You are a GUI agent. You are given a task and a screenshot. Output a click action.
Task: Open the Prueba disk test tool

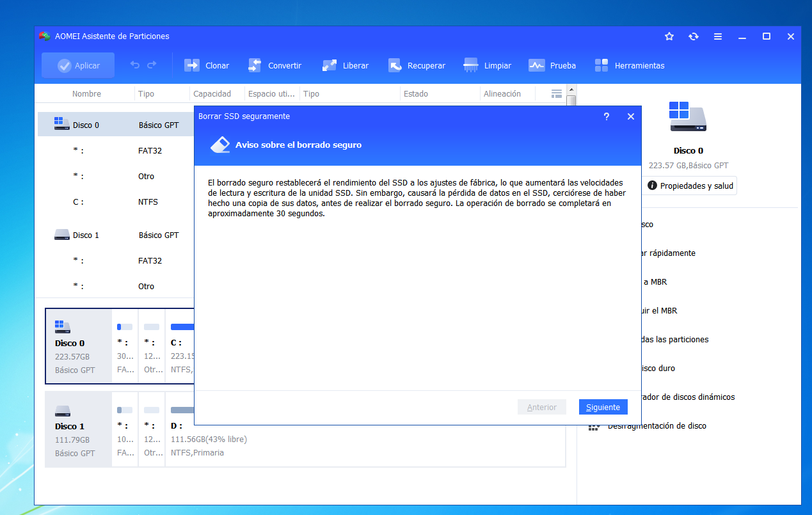coord(536,65)
